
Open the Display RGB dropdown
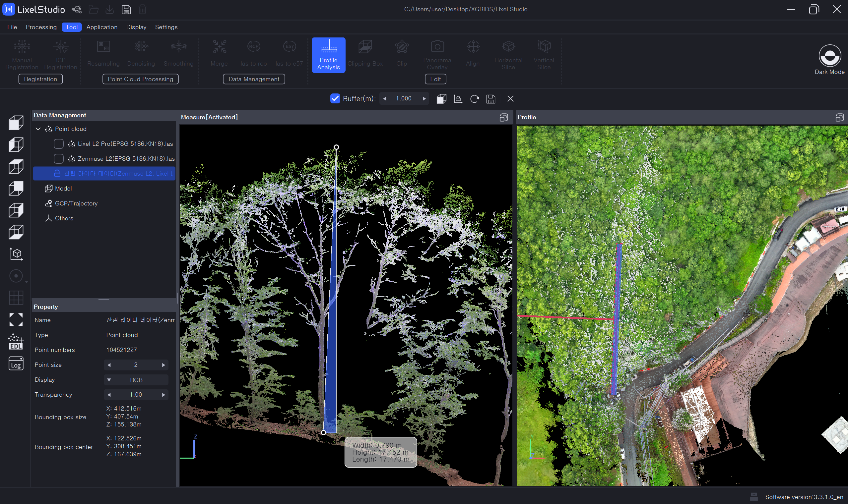pyautogui.click(x=136, y=380)
